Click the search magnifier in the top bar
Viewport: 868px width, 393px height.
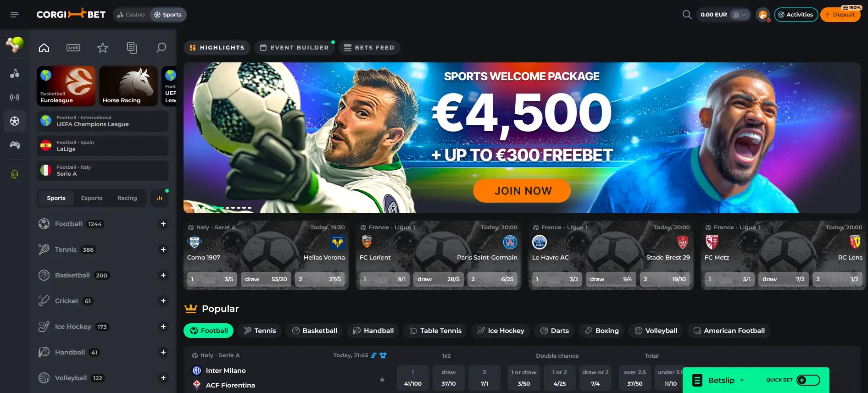point(687,15)
